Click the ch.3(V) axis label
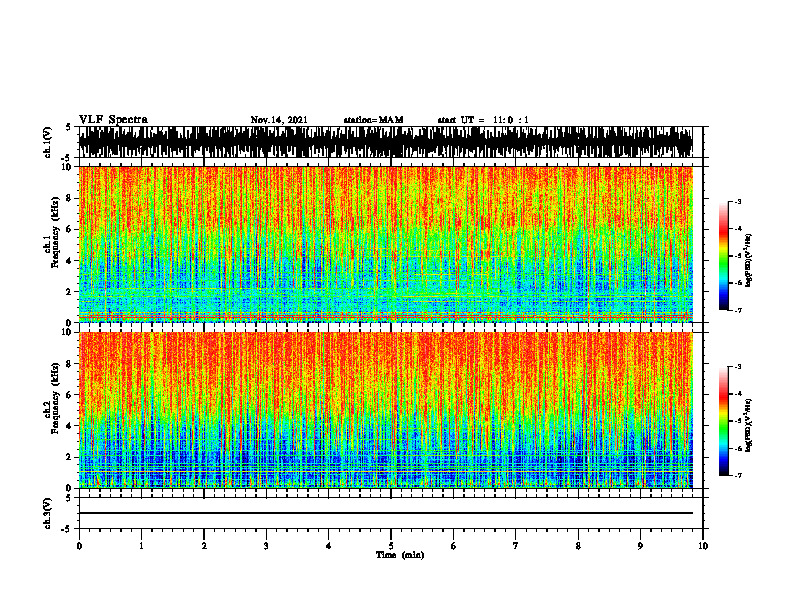792x612 pixels. (47, 513)
